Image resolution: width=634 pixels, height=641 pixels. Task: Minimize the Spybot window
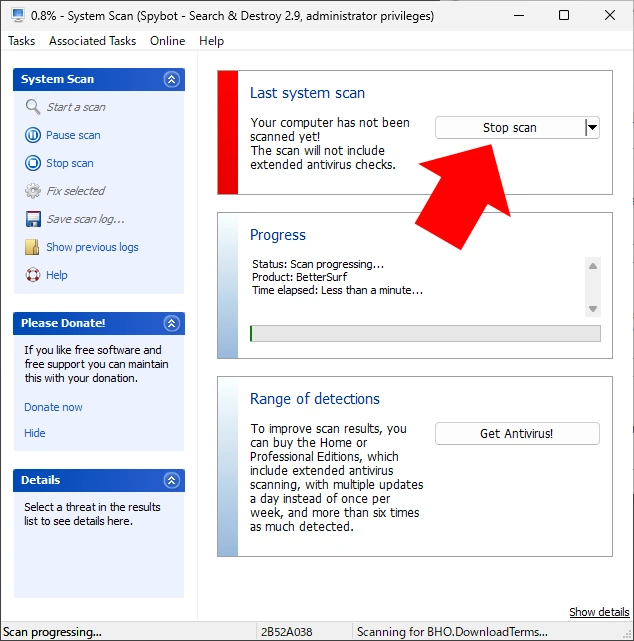pyautogui.click(x=519, y=16)
